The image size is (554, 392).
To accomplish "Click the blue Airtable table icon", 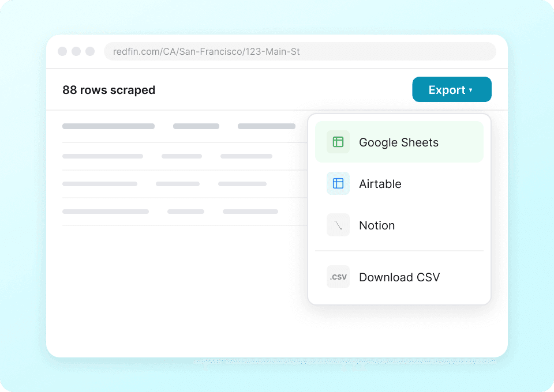I will pyautogui.click(x=338, y=183).
